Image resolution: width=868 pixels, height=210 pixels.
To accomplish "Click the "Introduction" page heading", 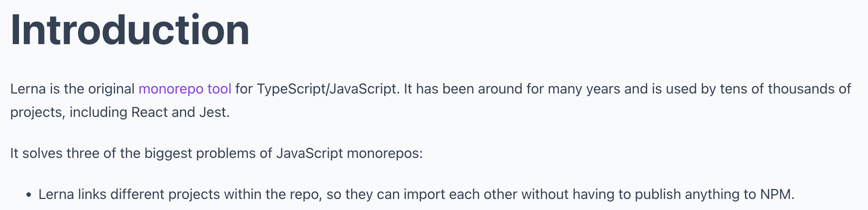I will (130, 30).
